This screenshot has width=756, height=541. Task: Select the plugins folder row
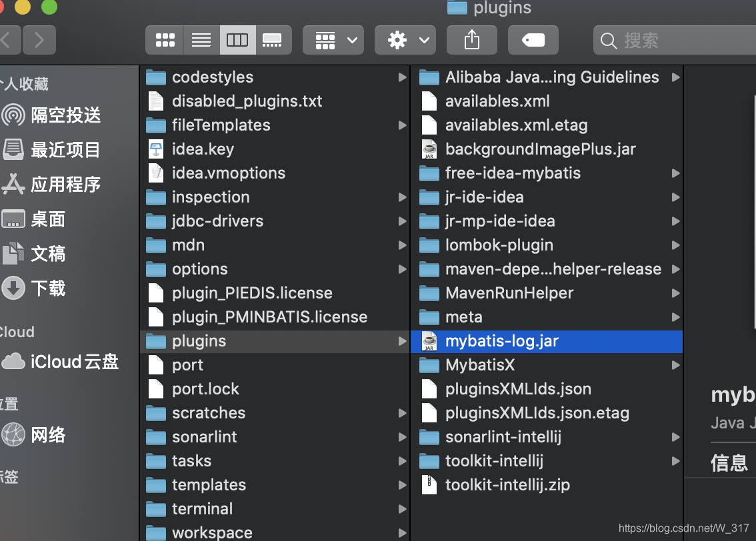pyautogui.click(x=275, y=341)
